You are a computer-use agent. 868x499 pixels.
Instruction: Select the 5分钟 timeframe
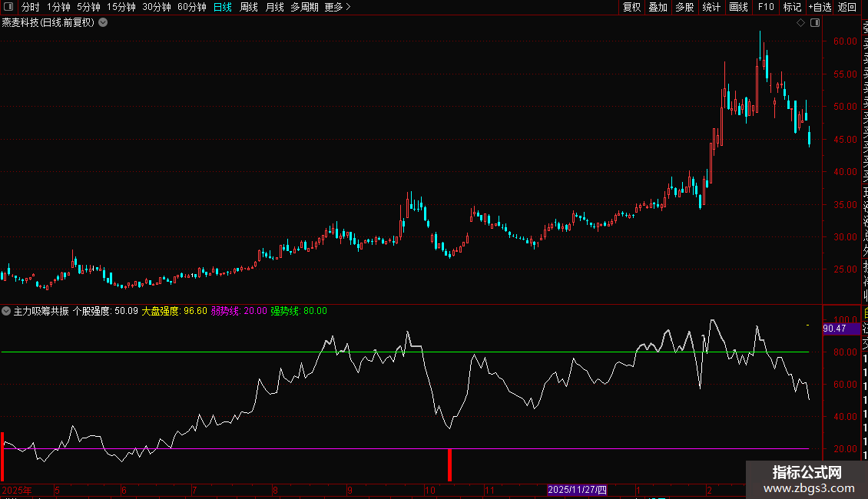88,7
